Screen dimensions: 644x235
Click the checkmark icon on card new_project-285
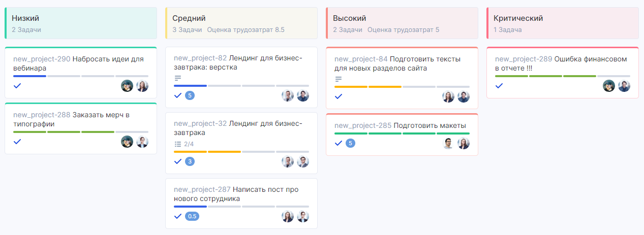coord(339,143)
